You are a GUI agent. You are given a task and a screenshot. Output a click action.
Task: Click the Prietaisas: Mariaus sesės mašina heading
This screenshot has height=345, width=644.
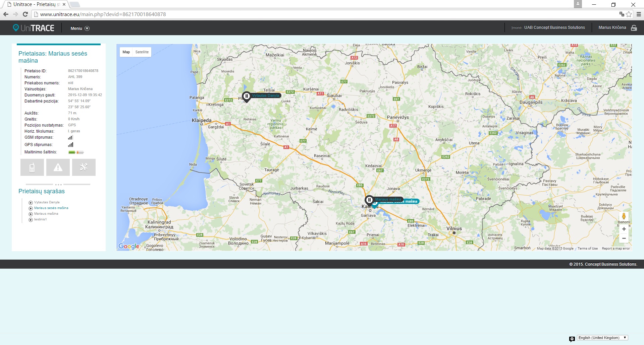coord(53,57)
